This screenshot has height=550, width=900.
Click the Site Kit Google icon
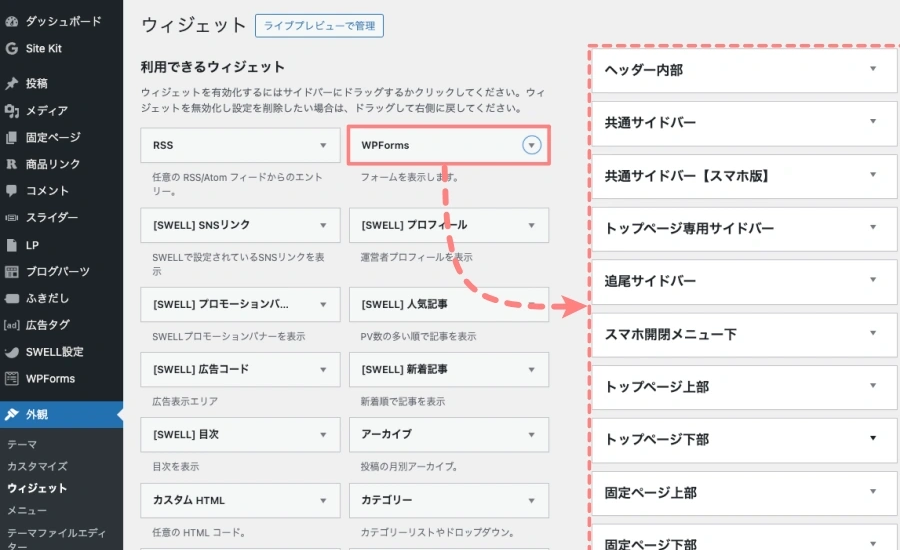tap(11, 49)
